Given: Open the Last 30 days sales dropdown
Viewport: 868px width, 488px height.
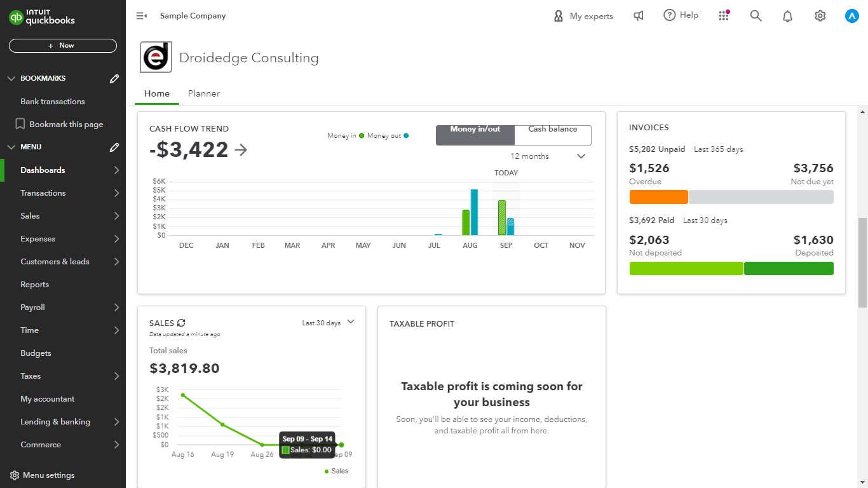Looking at the screenshot, I should pyautogui.click(x=328, y=323).
